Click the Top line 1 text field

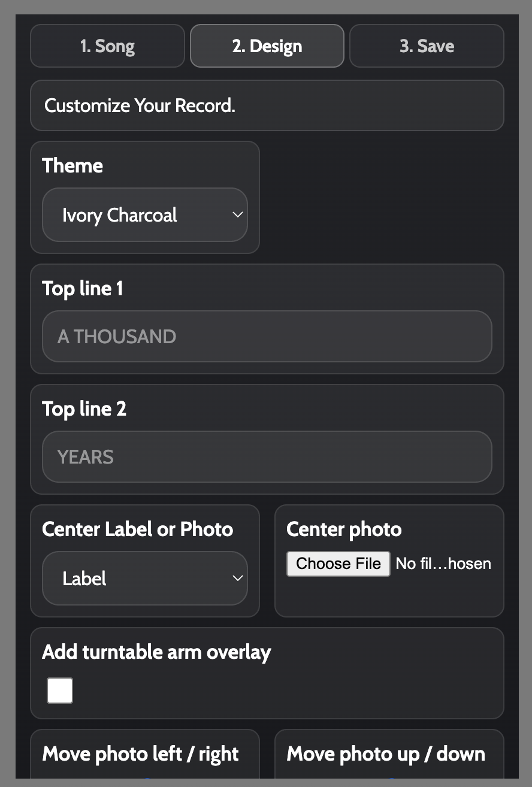click(x=267, y=337)
